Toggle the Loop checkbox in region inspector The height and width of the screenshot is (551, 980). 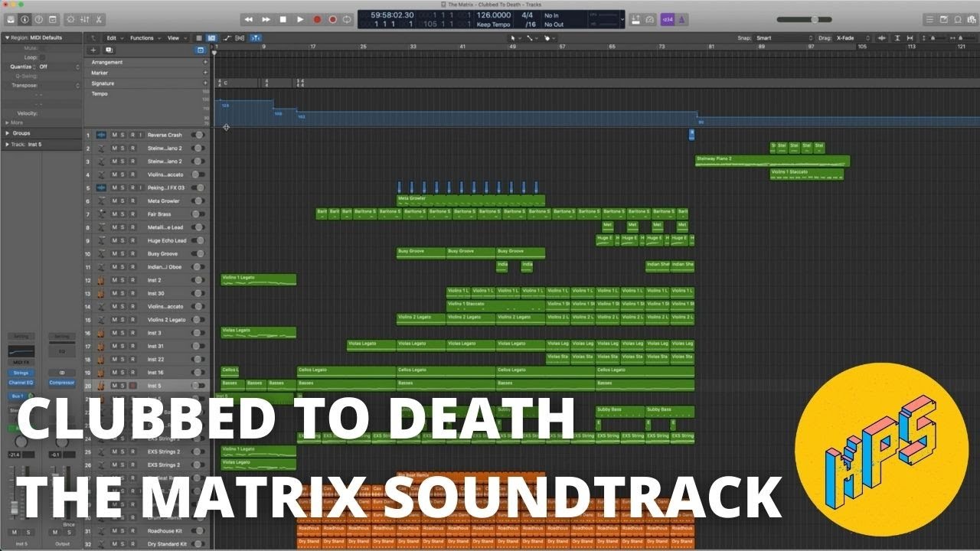[41, 57]
